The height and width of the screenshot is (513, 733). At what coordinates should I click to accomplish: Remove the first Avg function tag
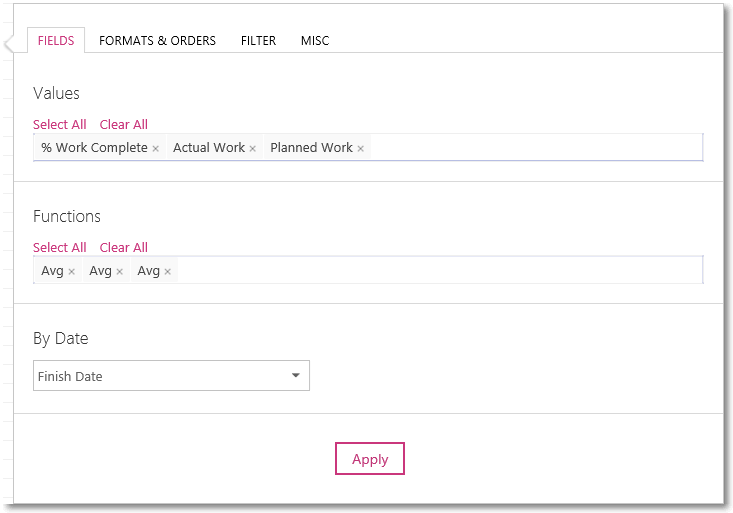(x=72, y=272)
